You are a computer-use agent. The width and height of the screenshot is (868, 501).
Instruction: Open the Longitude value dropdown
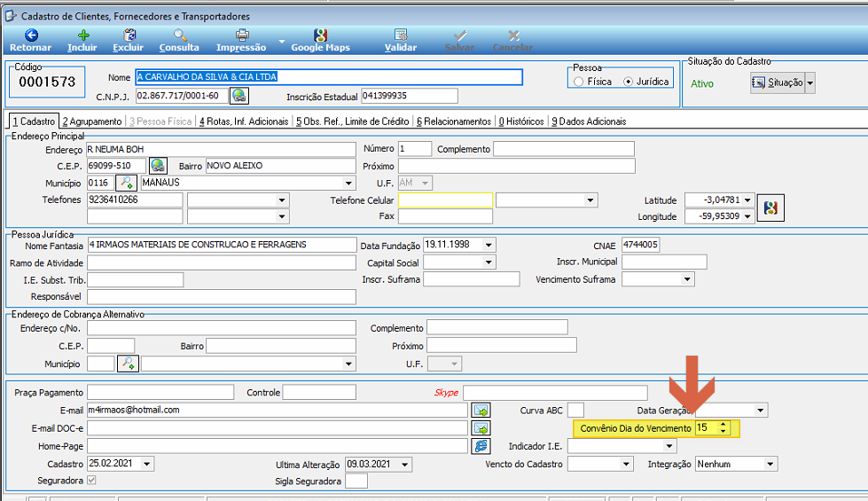[x=747, y=216]
